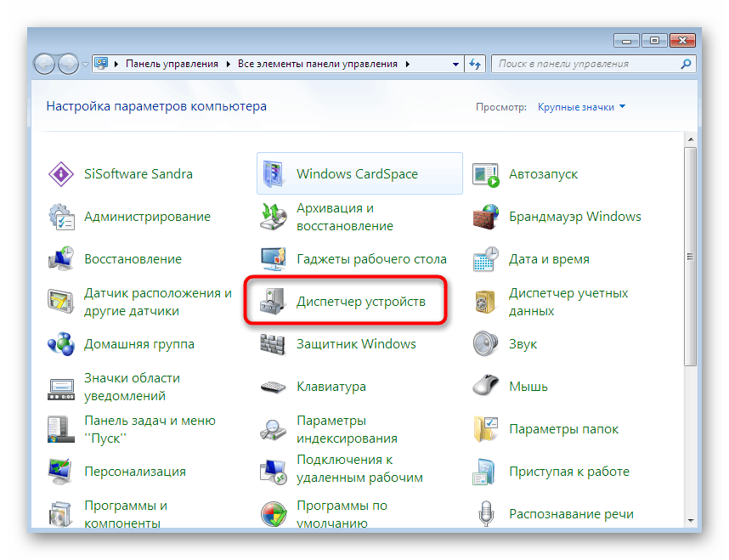Click the Параметры папок icon
The width and height of the screenshot is (729, 560).
pyautogui.click(x=486, y=429)
